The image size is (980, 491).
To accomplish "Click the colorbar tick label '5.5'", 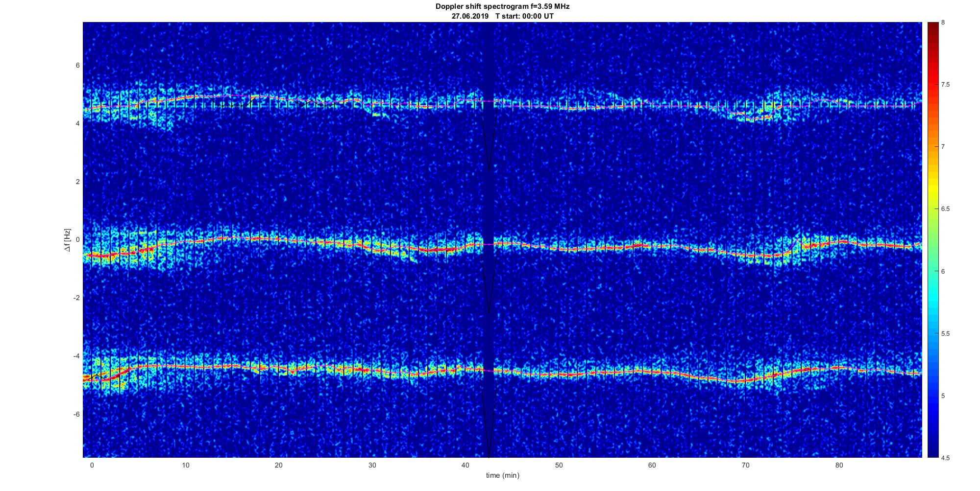I will coord(945,333).
